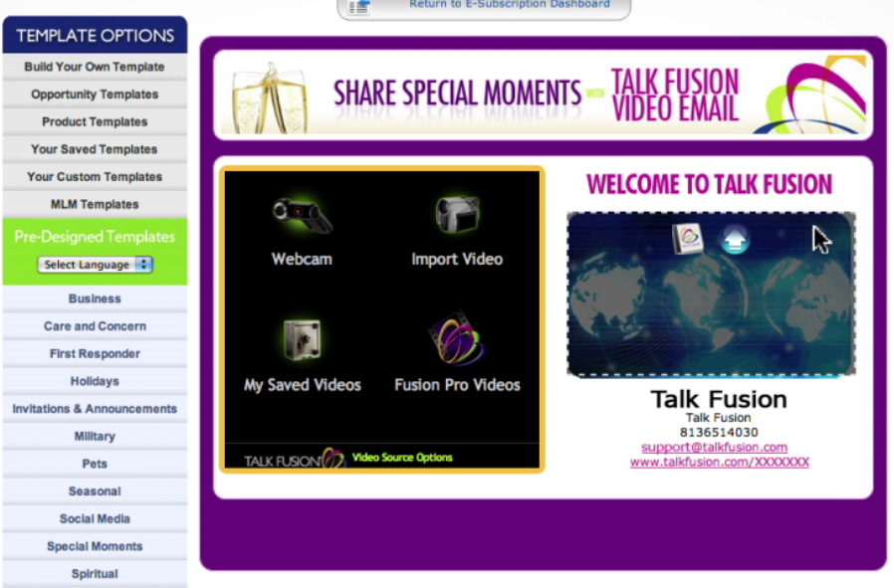Click the phone number 8136514030
894x588 pixels.
click(719, 433)
